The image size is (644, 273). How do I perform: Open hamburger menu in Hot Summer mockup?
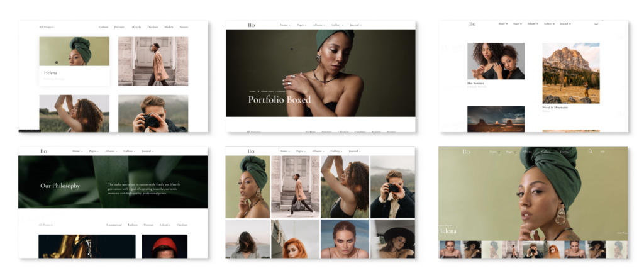point(596,24)
